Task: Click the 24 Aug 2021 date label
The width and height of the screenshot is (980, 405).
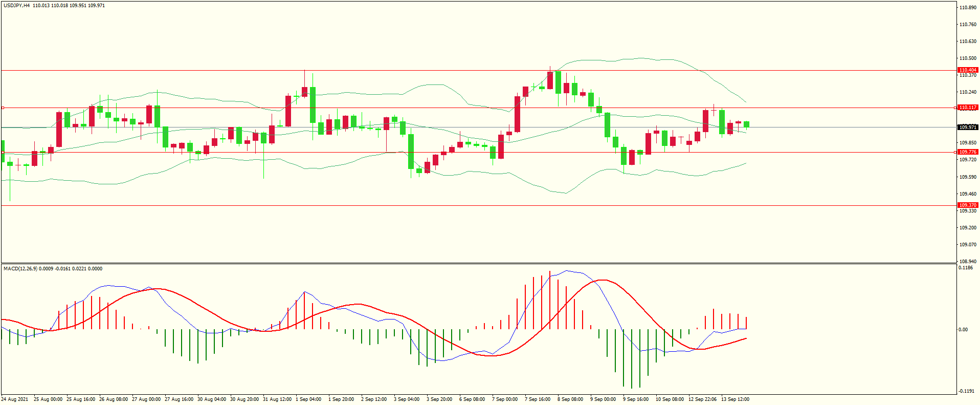Action: 15,399
